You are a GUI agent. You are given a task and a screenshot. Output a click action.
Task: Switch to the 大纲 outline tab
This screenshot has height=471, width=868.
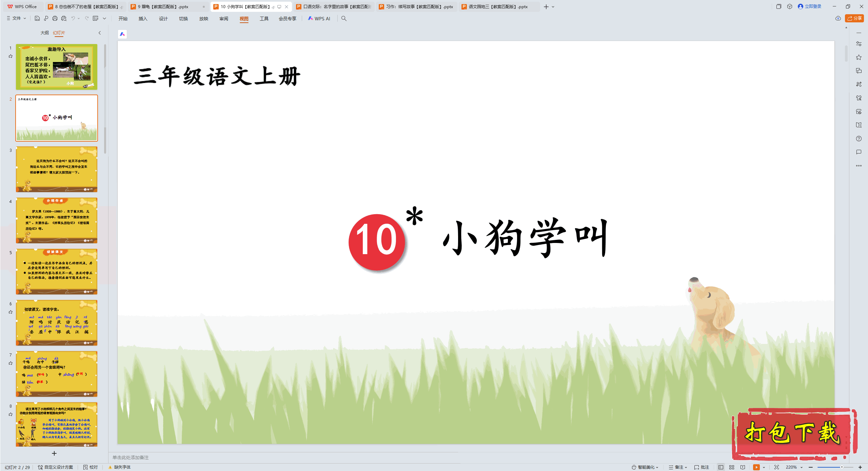tap(44, 33)
